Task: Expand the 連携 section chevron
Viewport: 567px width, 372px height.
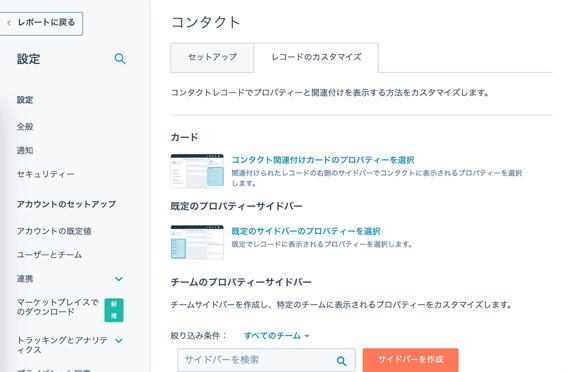Action: click(x=119, y=279)
